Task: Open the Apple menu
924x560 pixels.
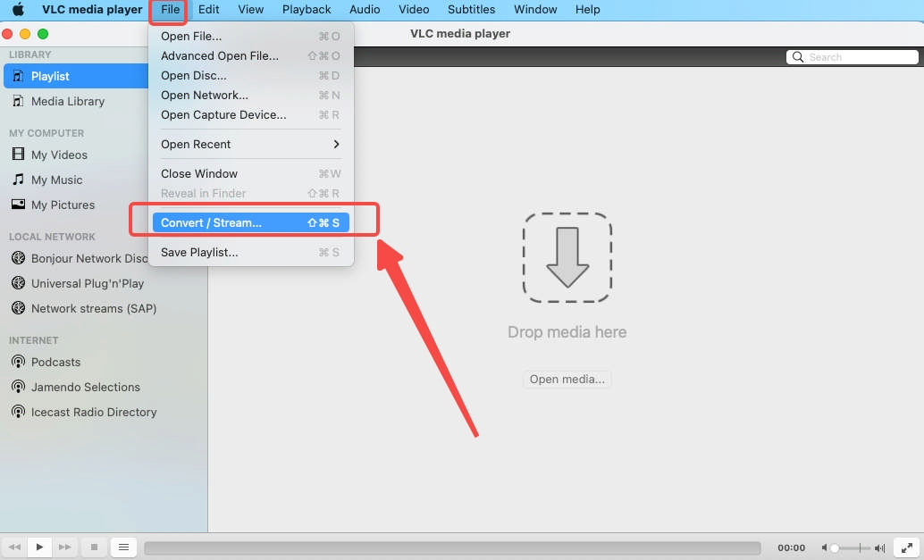Action: click(x=18, y=10)
